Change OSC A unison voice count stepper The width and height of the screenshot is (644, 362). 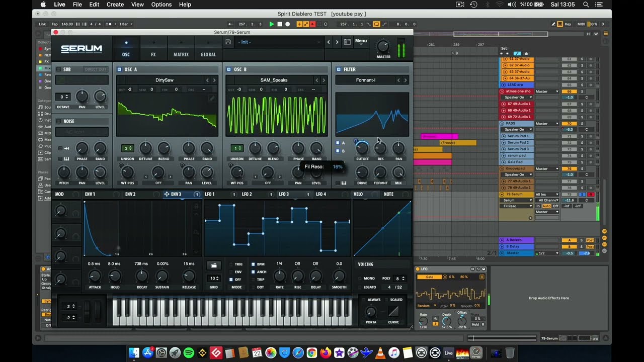click(x=128, y=148)
